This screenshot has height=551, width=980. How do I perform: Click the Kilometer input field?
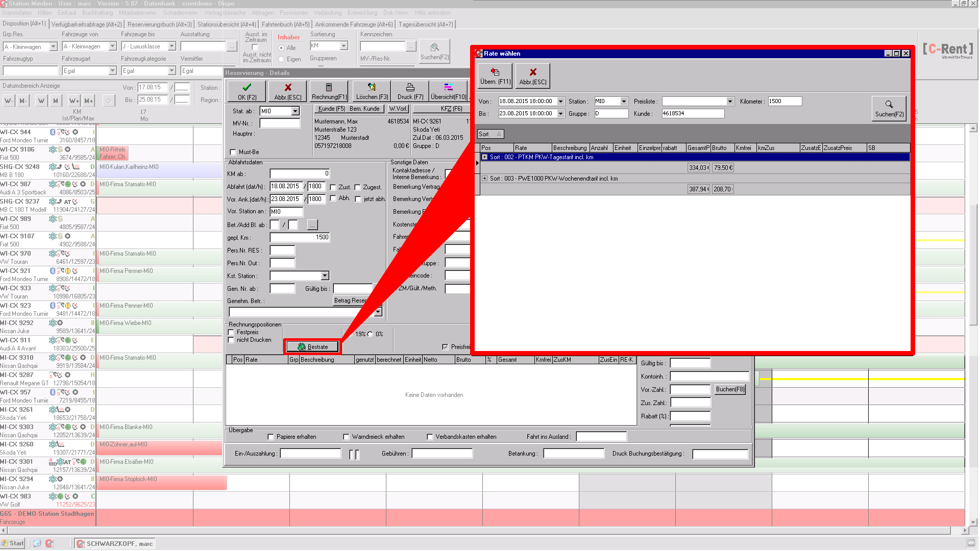pyautogui.click(x=784, y=102)
